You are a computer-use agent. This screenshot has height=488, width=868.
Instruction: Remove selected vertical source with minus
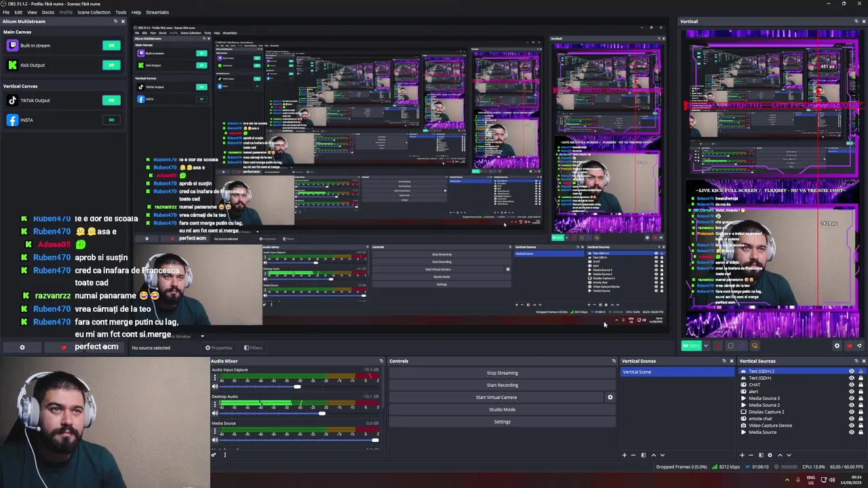coord(751,455)
